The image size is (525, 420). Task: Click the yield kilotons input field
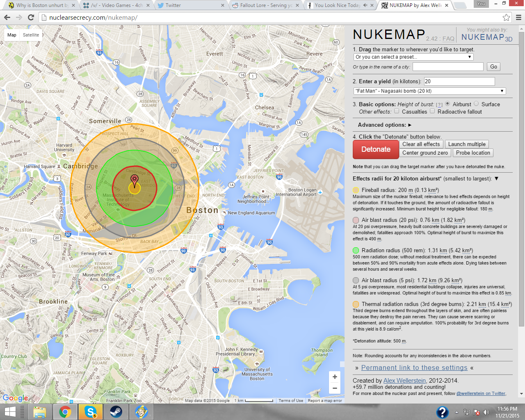pyautogui.click(x=459, y=81)
